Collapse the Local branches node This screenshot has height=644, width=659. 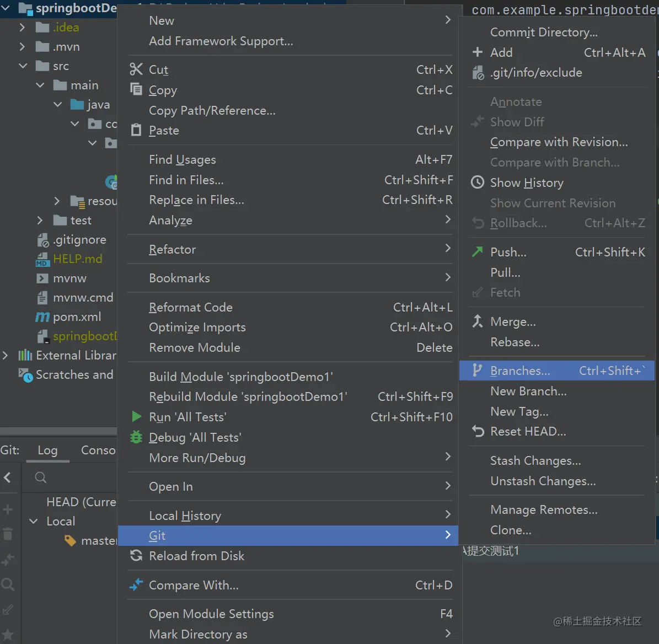[x=34, y=522]
